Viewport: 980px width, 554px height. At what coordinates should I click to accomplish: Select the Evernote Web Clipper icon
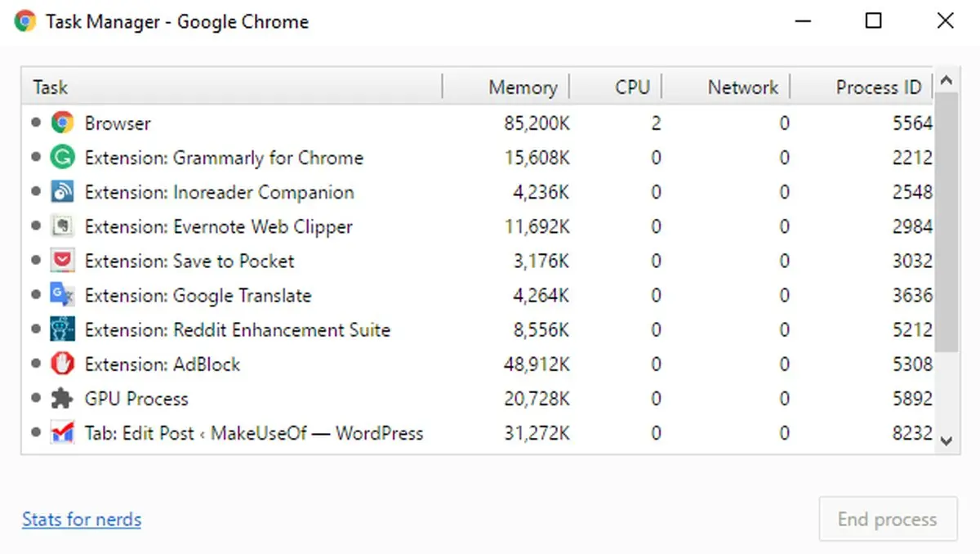[x=62, y=226]
